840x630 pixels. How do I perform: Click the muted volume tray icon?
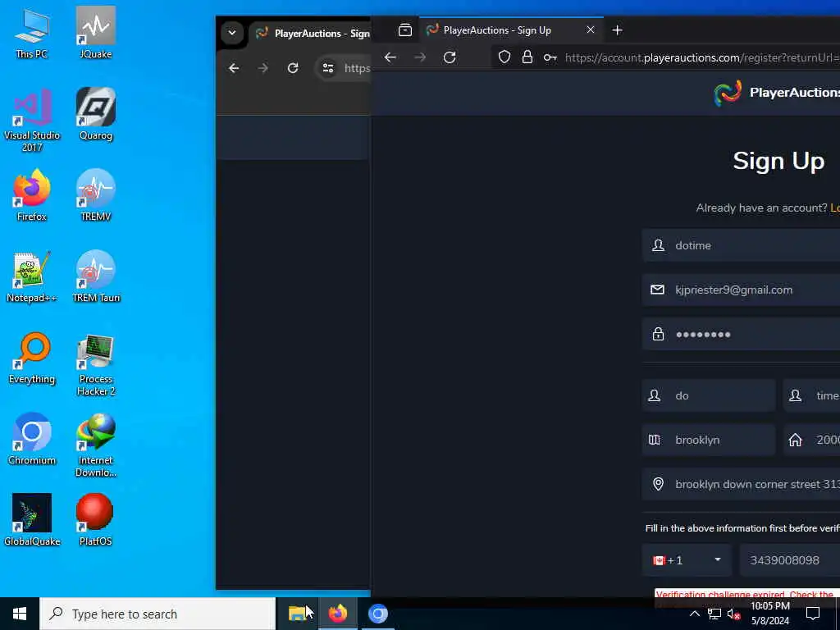tap(733, 614)
